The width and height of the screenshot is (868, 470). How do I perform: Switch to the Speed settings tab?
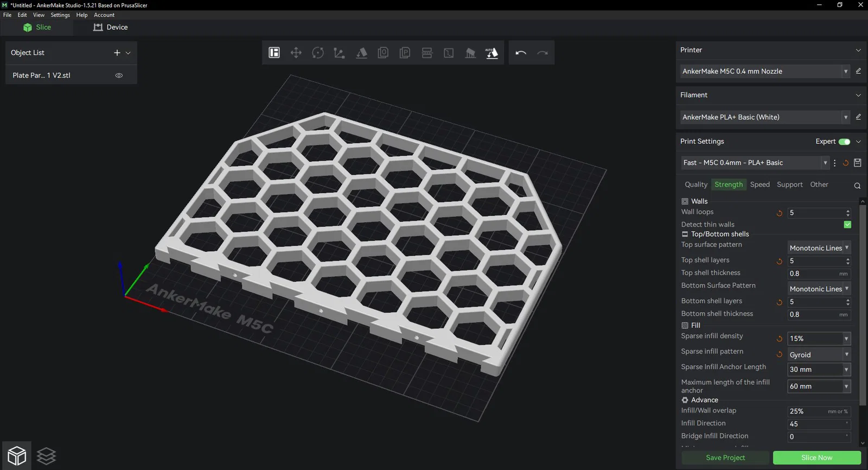pos(760,185)
